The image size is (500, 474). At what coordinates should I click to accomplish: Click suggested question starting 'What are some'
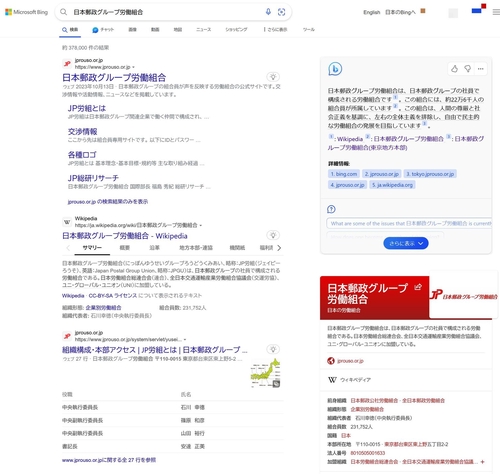pyautogui.click(x=409, y=223)
